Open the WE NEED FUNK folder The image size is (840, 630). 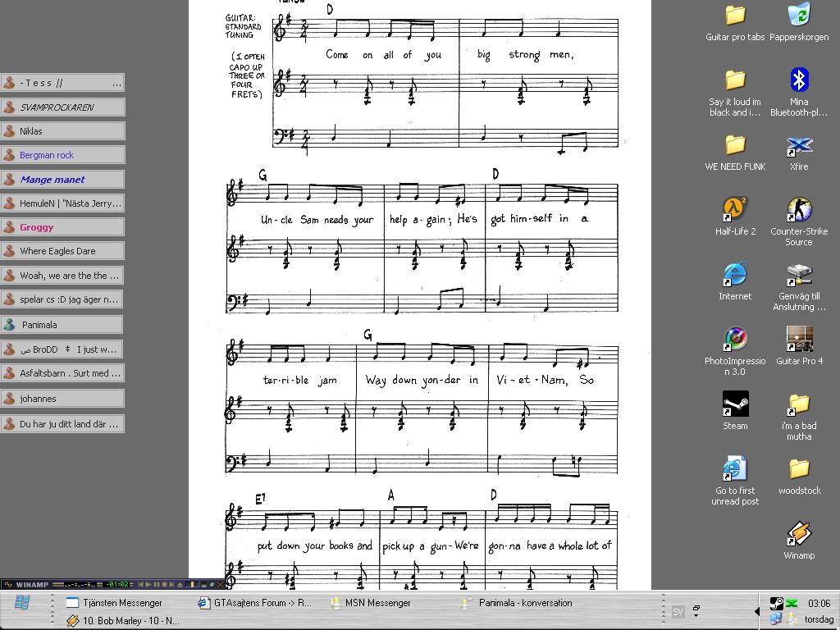pos(735,153)
